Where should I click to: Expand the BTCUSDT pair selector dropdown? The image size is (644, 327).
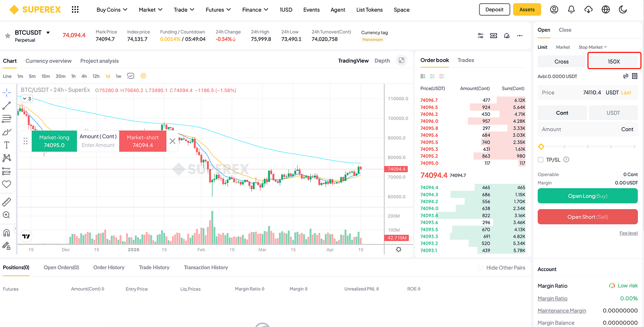[48, 33]
